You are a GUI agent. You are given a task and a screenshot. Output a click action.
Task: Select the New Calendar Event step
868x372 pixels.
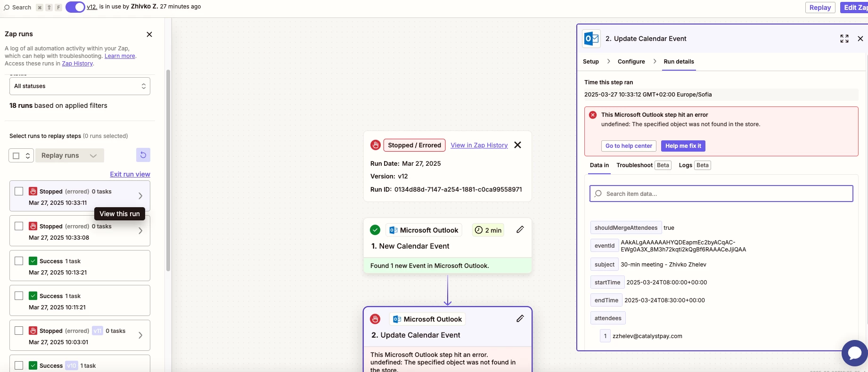[x=448, y=245]
